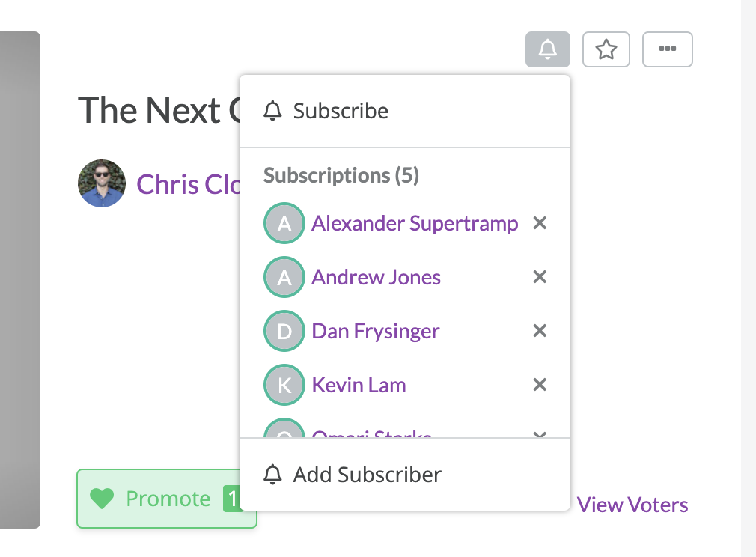Click Alexander Supertramp's avatar circle
The height and width of the screenshot is (557, 756).
[284, 223]
